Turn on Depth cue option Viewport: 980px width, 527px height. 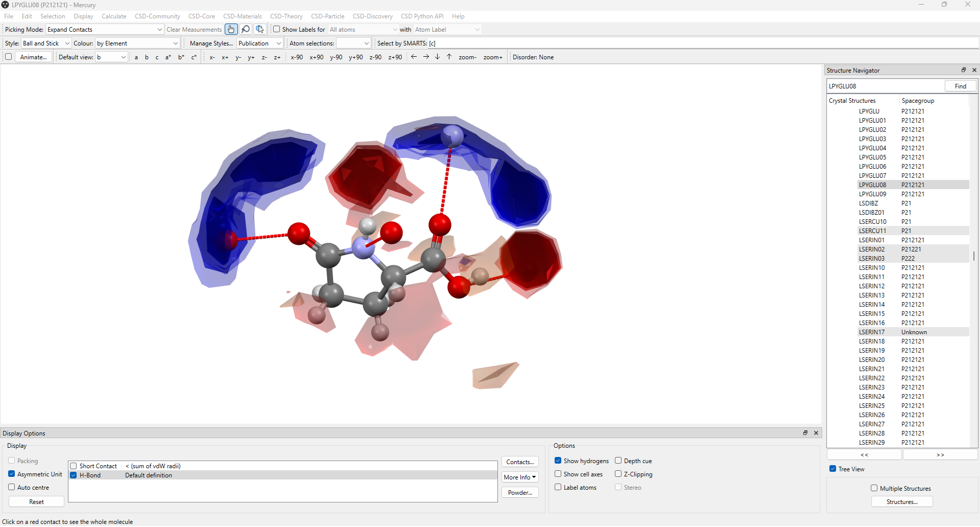tap(618, 461)
